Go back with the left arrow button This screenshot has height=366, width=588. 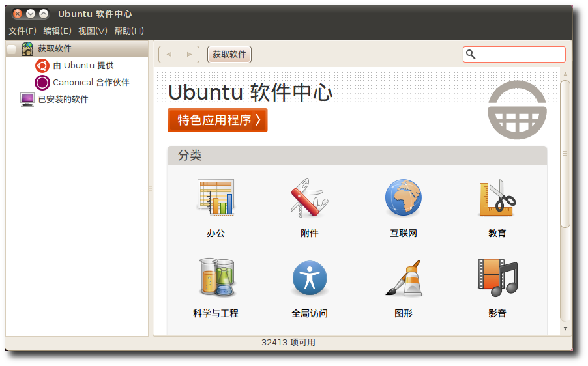(169, 55)
